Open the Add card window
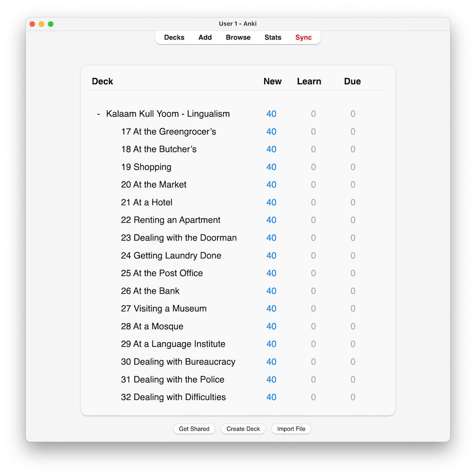Image resolution: width=476 pixels, height=476 pixels. (205, 38)
